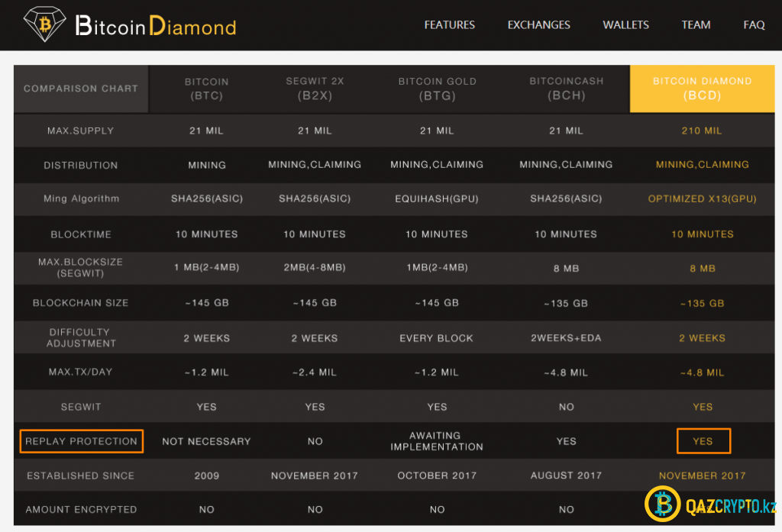Select the BitcoinCash (BCH) column header

tap(566, 89)
